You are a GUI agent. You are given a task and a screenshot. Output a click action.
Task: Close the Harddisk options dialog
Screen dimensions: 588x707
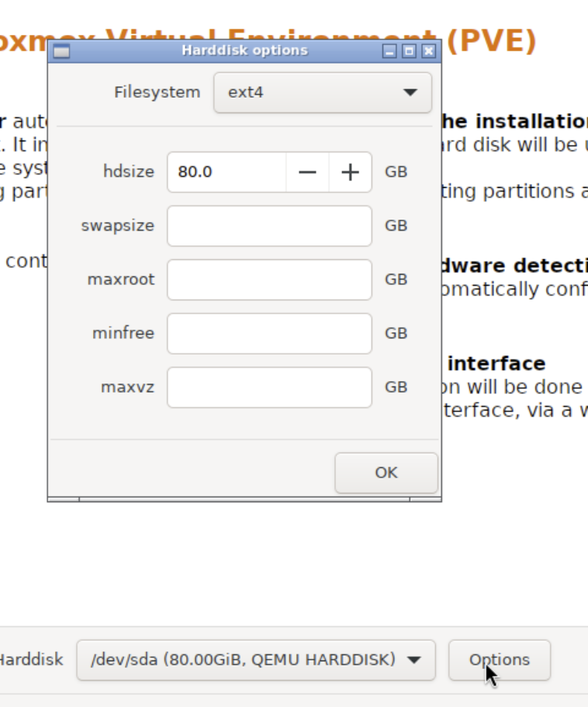428,51
